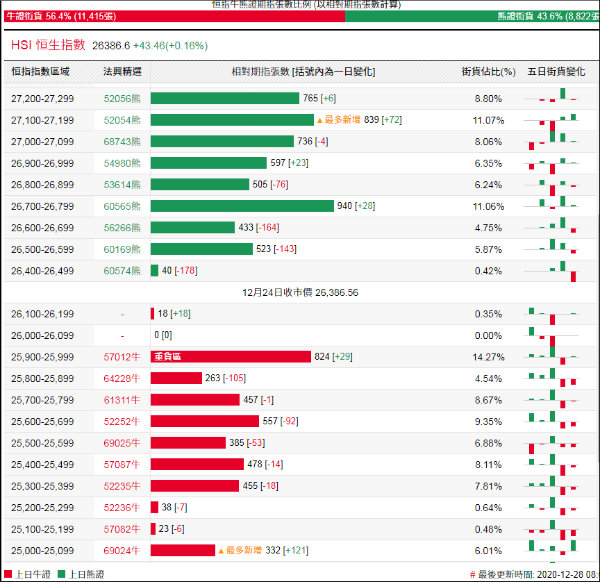Screen dimensions: 600x582
Task: Click the five-day chart for 27,200-27,299
Action: [x=551, y=96]
